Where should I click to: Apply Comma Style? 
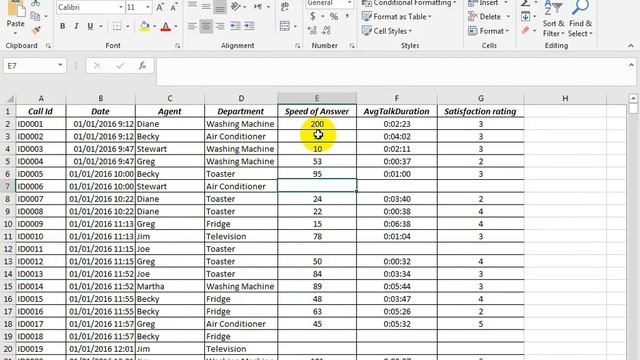pyautogui.click(x=347, y=16)
